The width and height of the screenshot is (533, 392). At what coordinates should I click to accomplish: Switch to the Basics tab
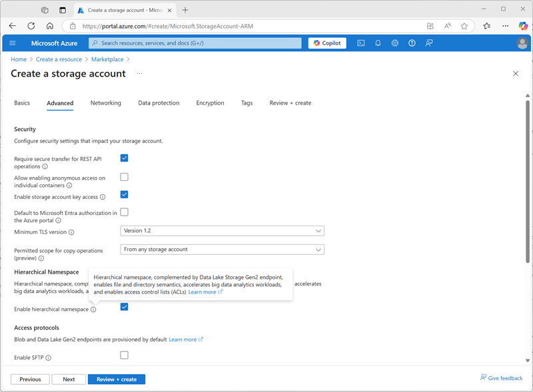click(x=22, y=103)
